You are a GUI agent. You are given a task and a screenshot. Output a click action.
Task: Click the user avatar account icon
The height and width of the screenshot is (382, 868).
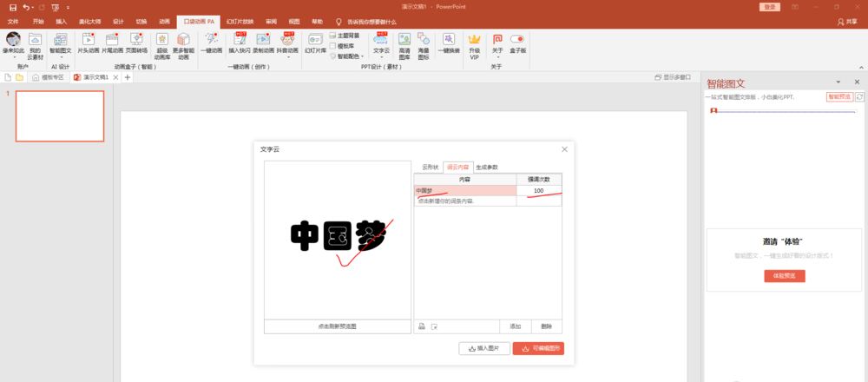(x=13, y=39)
